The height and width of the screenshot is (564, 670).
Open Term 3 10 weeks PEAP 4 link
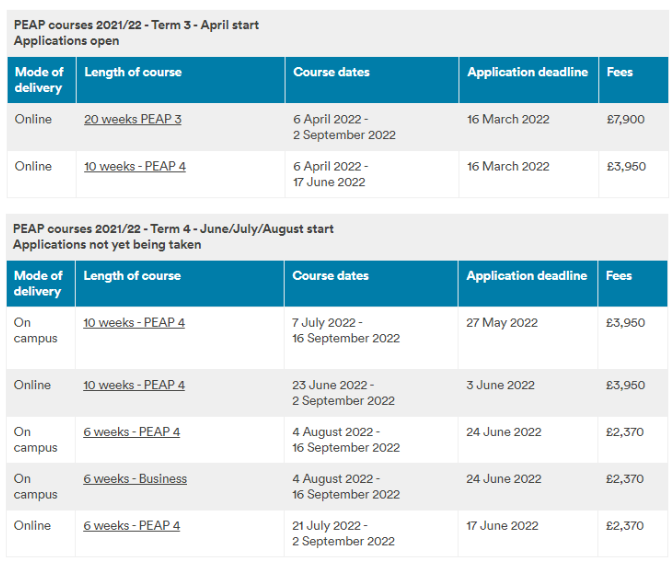(134, 166)
